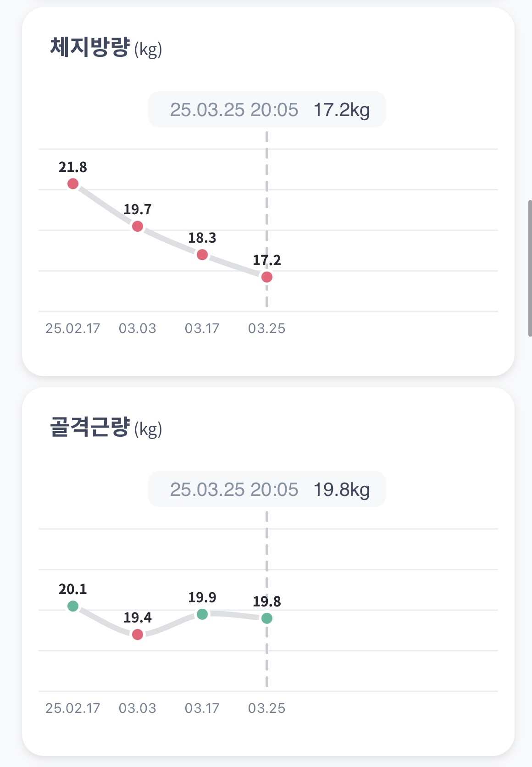Click the 19.8kg tooltip in 골격근량 chart
Viewport: 532px width, 767px height.
267,489
